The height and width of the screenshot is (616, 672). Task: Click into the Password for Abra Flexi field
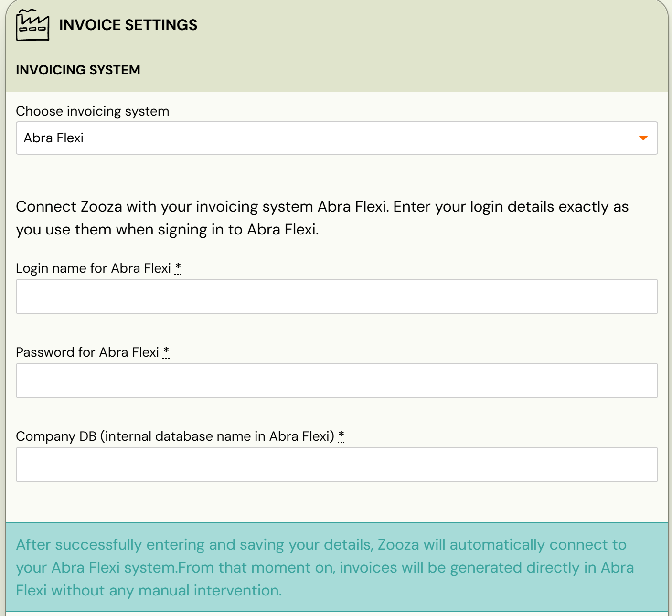(337, 381)
